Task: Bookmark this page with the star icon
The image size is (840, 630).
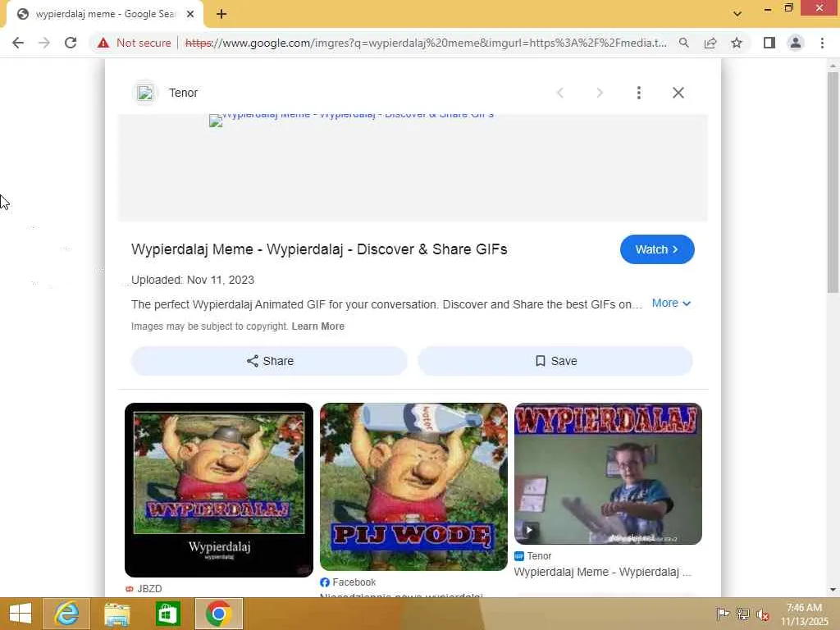Action: pyautogui.click(x=737, y=43)
